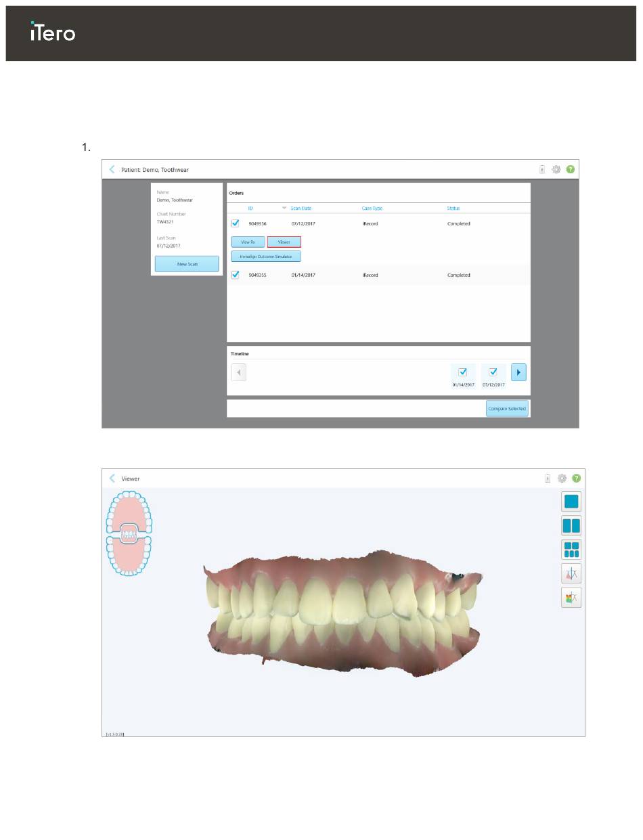643x840 pixels.
Task: Sort orders by Status column header
Action: [453, 208]
